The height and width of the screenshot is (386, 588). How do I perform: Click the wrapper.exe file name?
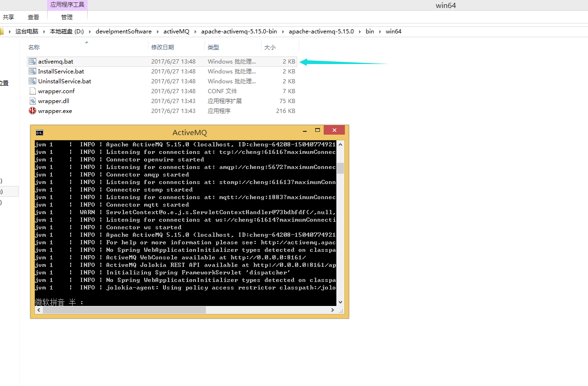tap(55, 111)
